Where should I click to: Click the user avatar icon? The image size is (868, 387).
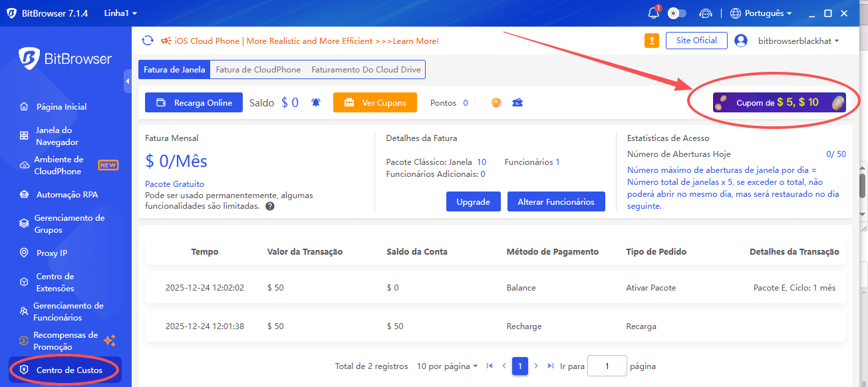coord(741,41)
